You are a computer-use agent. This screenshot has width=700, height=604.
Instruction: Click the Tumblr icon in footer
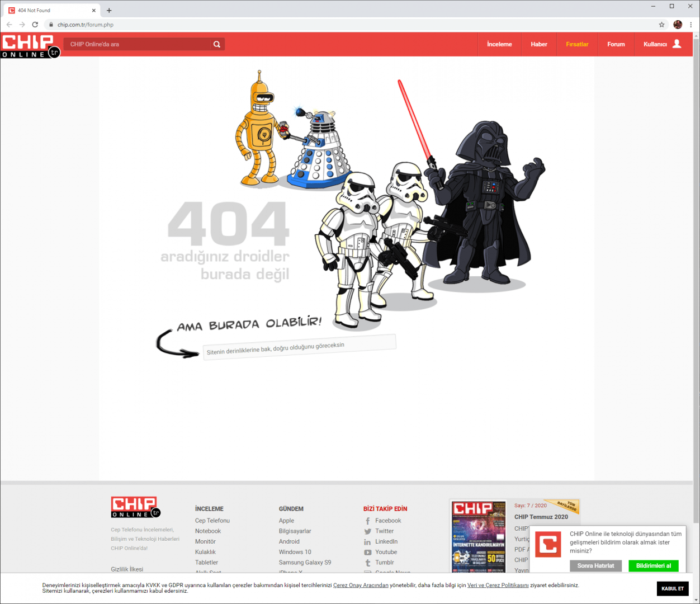367,563
